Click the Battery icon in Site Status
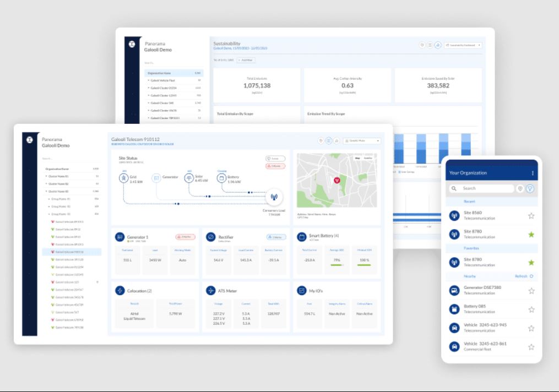The width and height of the screenshot is (559, 392). [222, 178]
